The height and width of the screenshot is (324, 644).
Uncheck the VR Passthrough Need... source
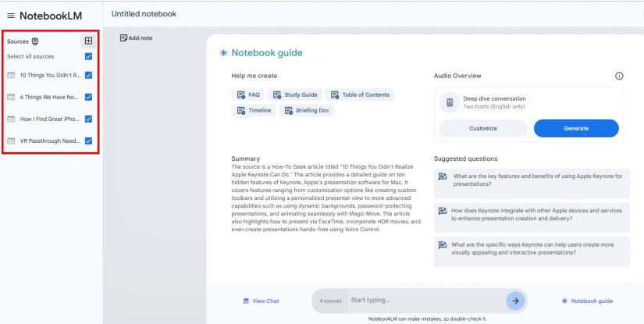88,141
